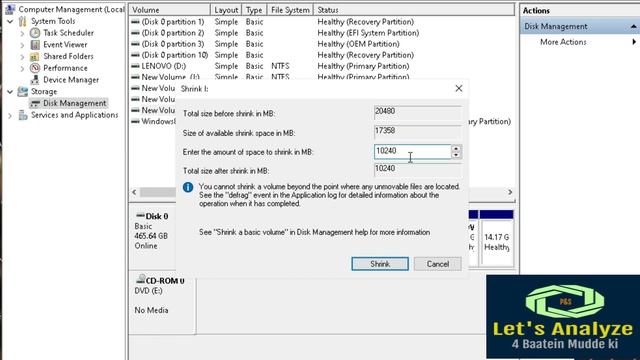
Task: Select the (Disk 0 partition 10) volume row
Action: pos(322,55)
